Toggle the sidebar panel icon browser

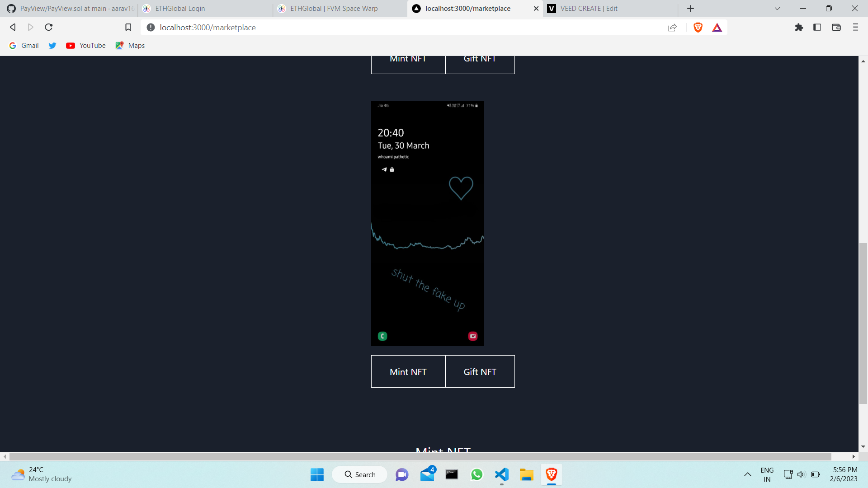click(x=818, y=28)
